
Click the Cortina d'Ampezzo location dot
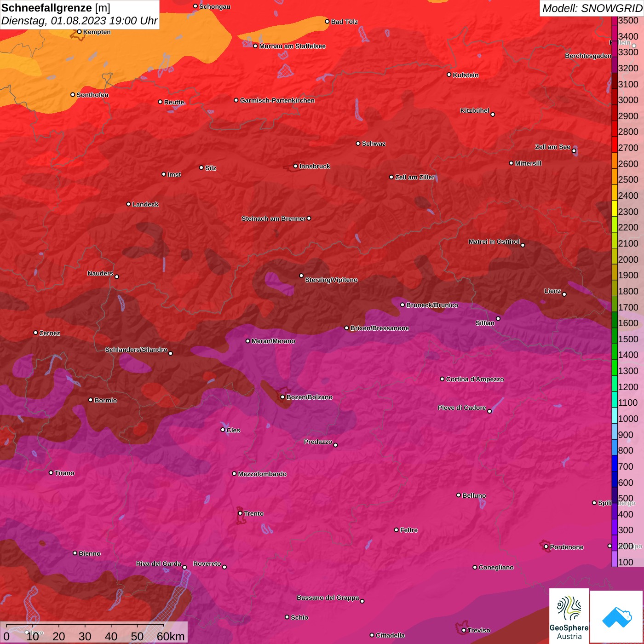point(442,379)
